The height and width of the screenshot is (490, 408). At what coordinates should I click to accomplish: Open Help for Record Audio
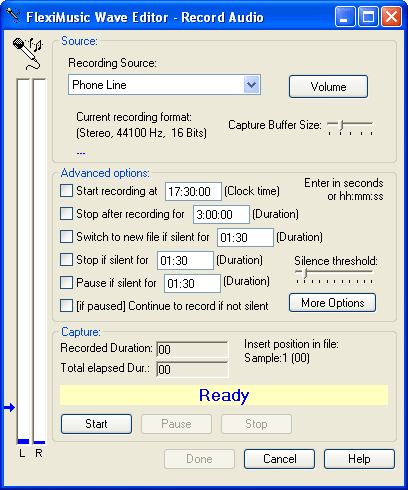click(x=359, y=459)
